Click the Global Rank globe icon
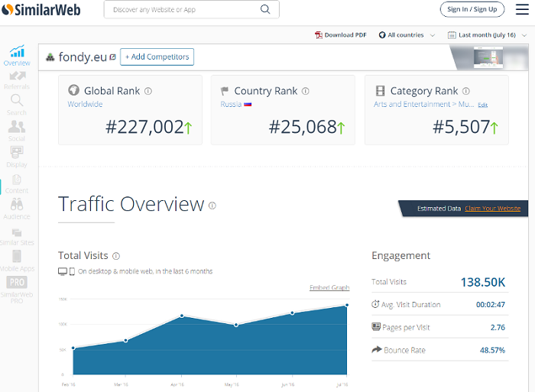Screen dimensions: 535x392 pyautogui.click(x=73, y=90)
